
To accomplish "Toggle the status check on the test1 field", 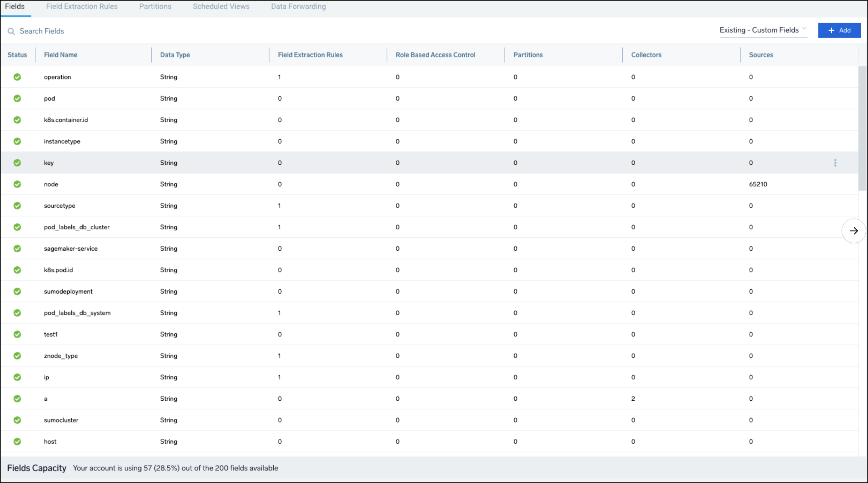I will (17, 334).
